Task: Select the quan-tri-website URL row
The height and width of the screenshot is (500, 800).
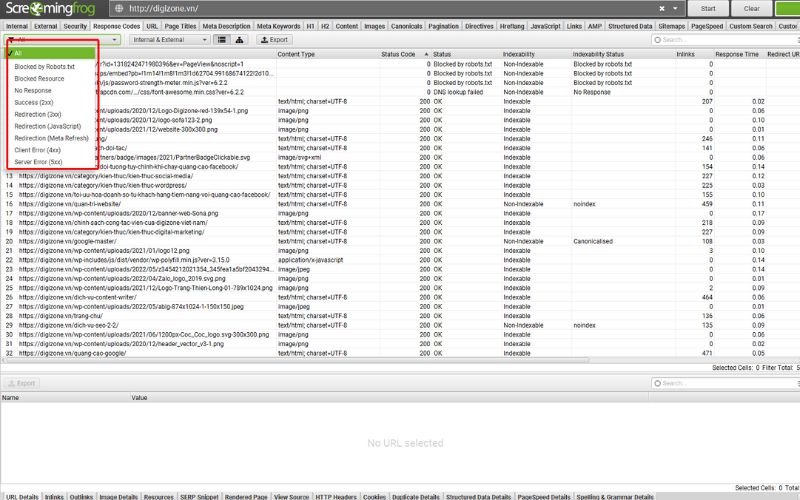Action: click(400, 204)
